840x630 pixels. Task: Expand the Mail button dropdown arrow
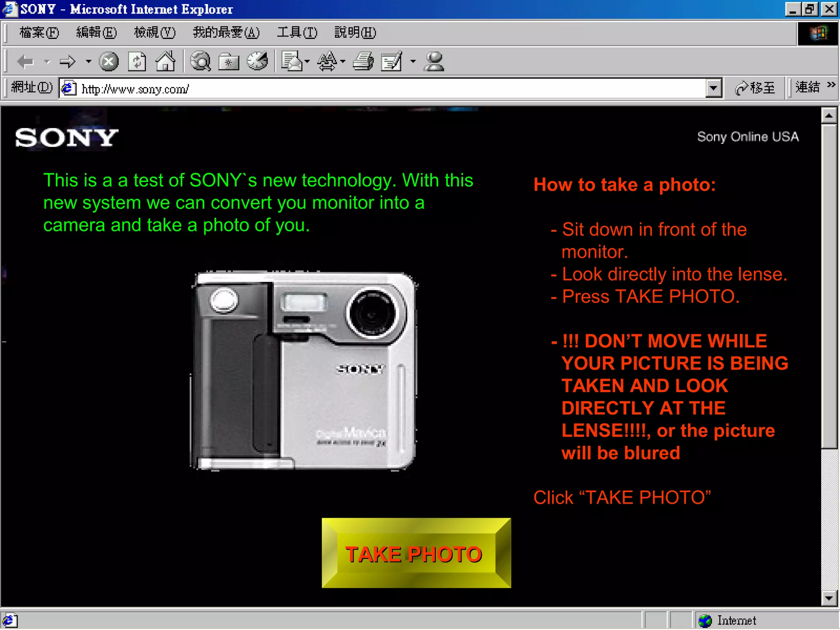(307, 62)
